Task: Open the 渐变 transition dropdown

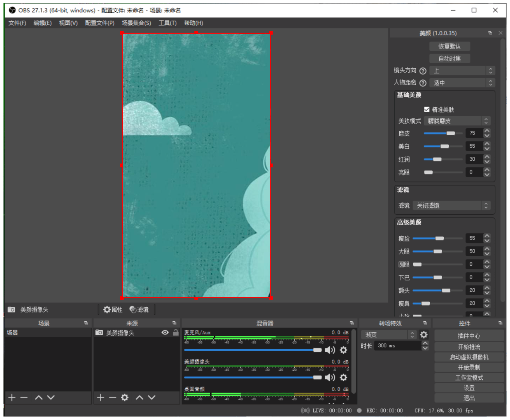Action: (389, 335)
